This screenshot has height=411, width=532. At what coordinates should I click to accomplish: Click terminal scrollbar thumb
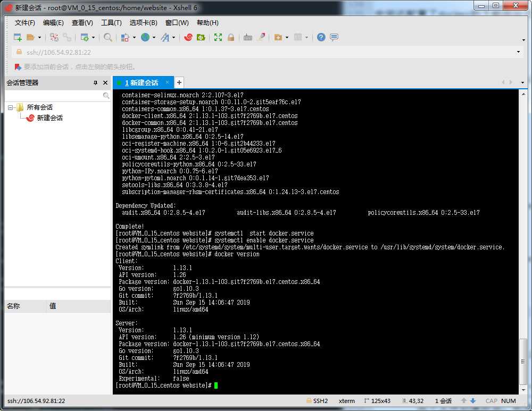coord(523,361)
